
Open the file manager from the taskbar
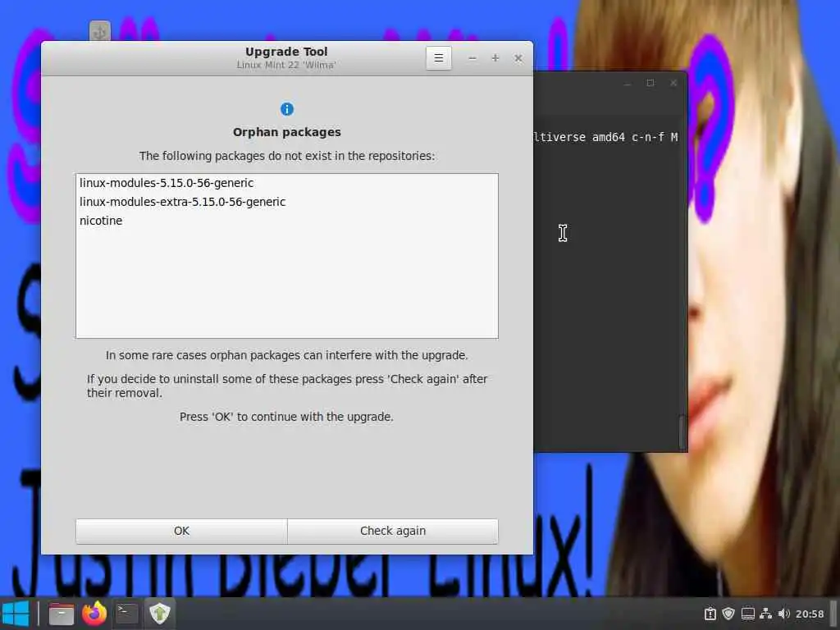[x=61, y=614]
